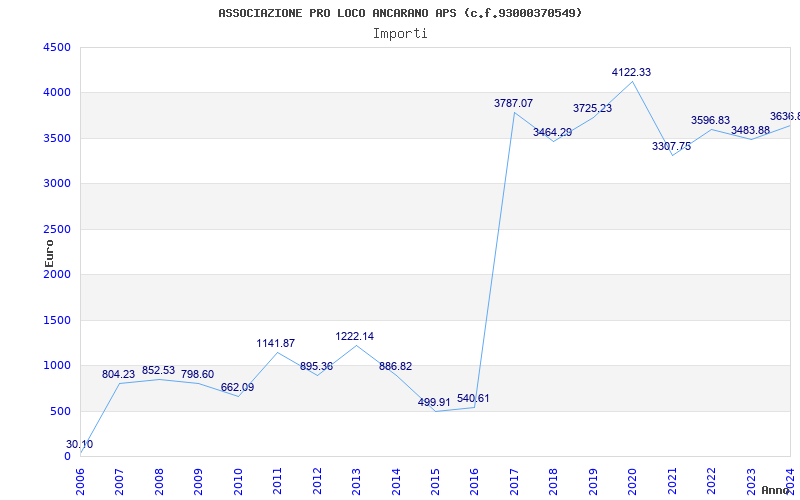The height and width of the screenshot is (500, 800).
Task: Select data label 852.53
Action: (158, 370)
